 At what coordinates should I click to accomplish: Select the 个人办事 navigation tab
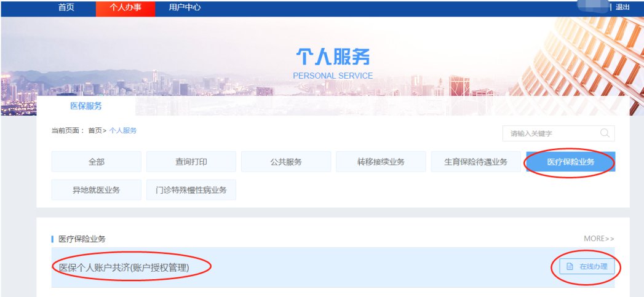[x=125, y=7]
